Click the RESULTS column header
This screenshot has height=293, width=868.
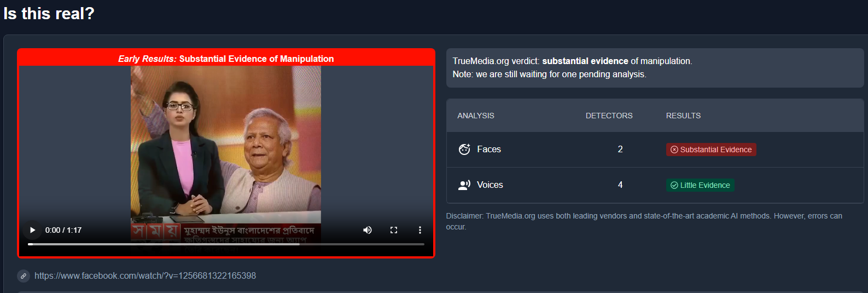tap(683, 116)
